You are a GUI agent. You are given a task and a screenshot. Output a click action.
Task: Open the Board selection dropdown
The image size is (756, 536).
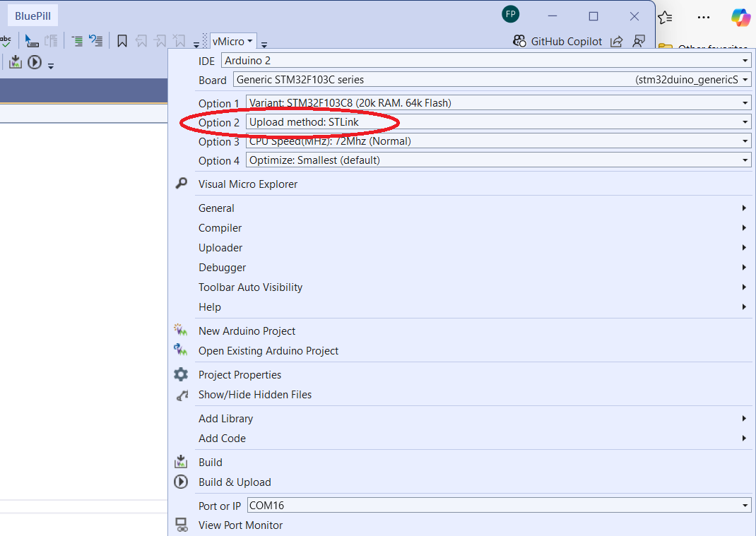click(745, 80)
